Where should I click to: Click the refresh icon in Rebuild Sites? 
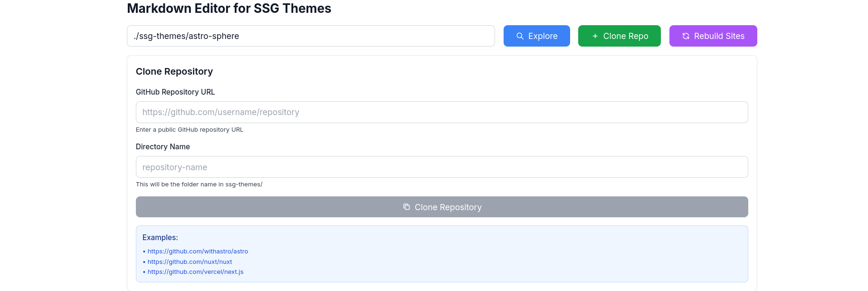686,36
